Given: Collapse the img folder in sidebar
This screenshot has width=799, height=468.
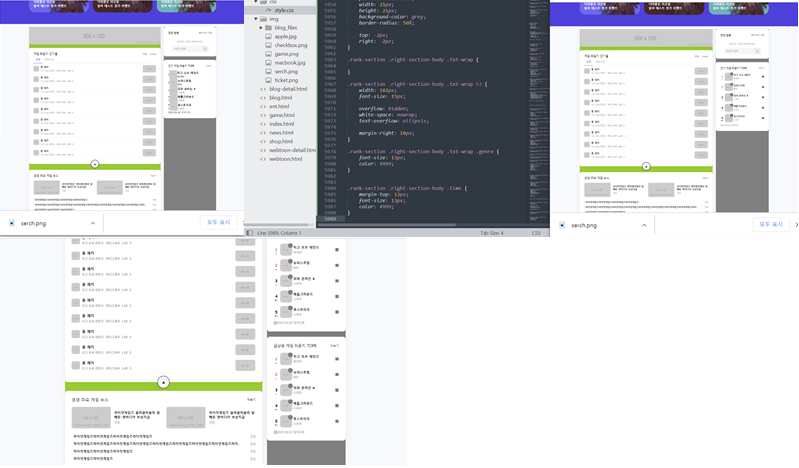Looking at the screenshot, I should (x=249, y=19).
